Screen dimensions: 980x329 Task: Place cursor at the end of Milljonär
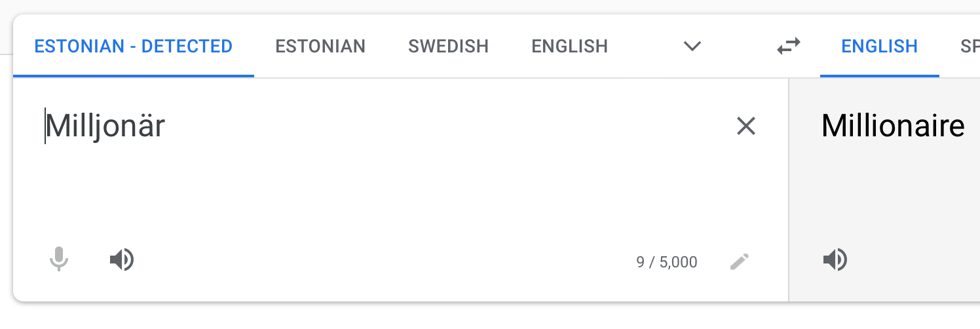point(166,126)
